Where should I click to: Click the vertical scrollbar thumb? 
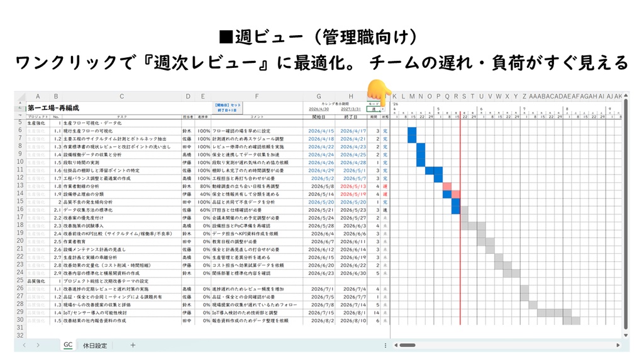pos(626,214)
